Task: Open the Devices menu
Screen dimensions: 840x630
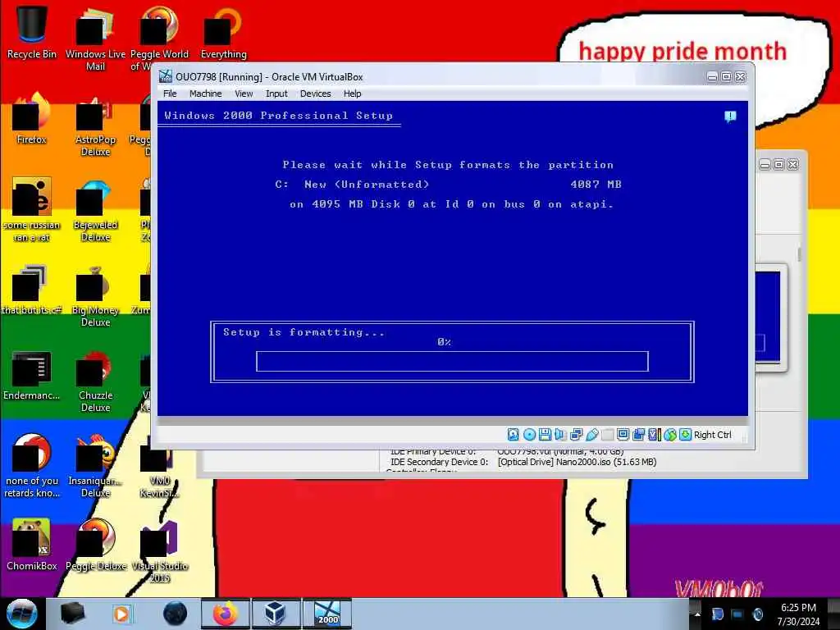Action: pos(316,94)
